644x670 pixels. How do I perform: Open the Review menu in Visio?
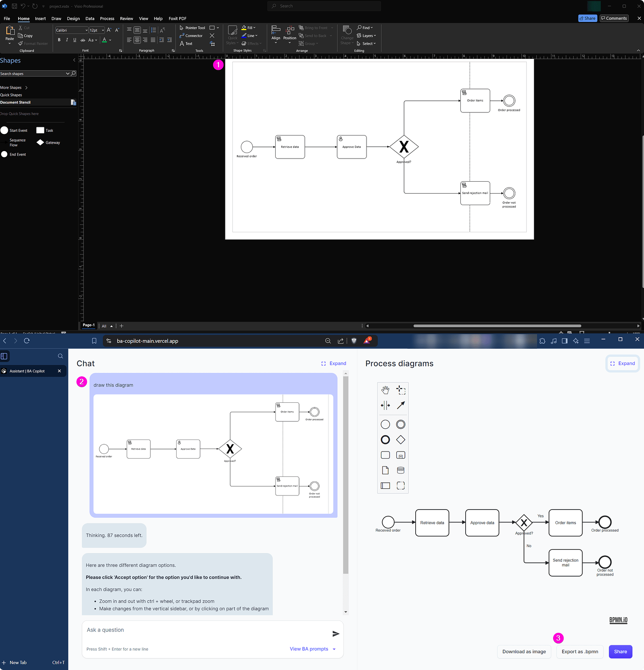126,18
